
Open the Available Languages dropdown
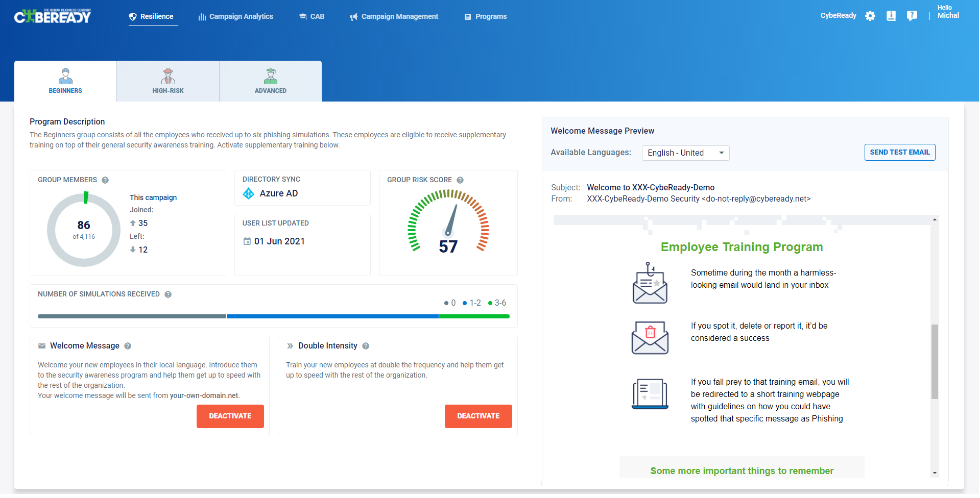tap(685, 153)
